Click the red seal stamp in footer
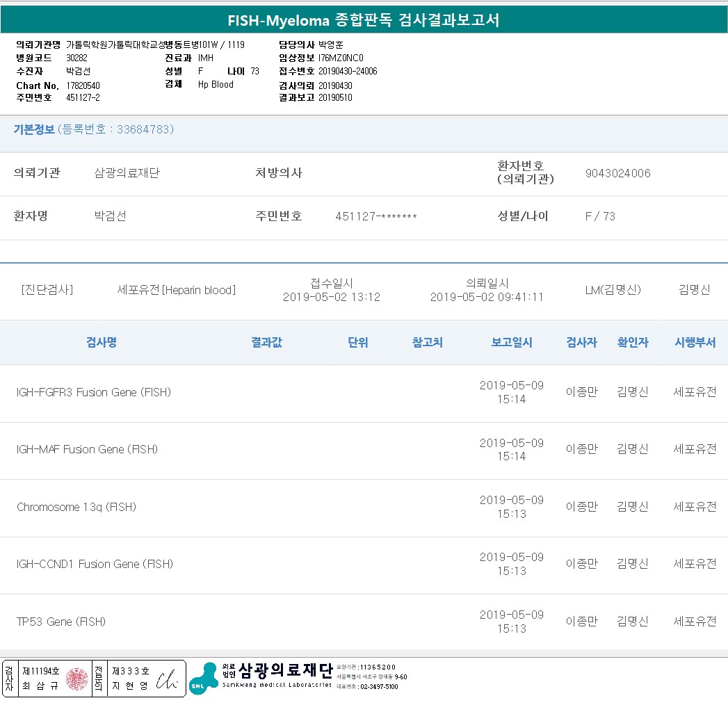The height and width of the screenshot is (705, 728). [x=77, y=679]
